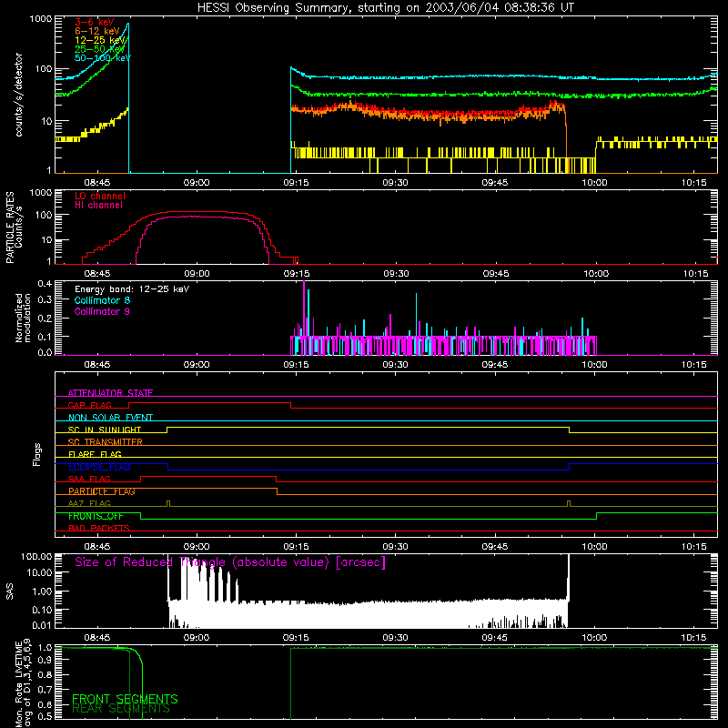This screenshot has width=728, height=728.
Task: Click the 'Energy band: 12-25 keV' label
Action: [x=132, y=289]
